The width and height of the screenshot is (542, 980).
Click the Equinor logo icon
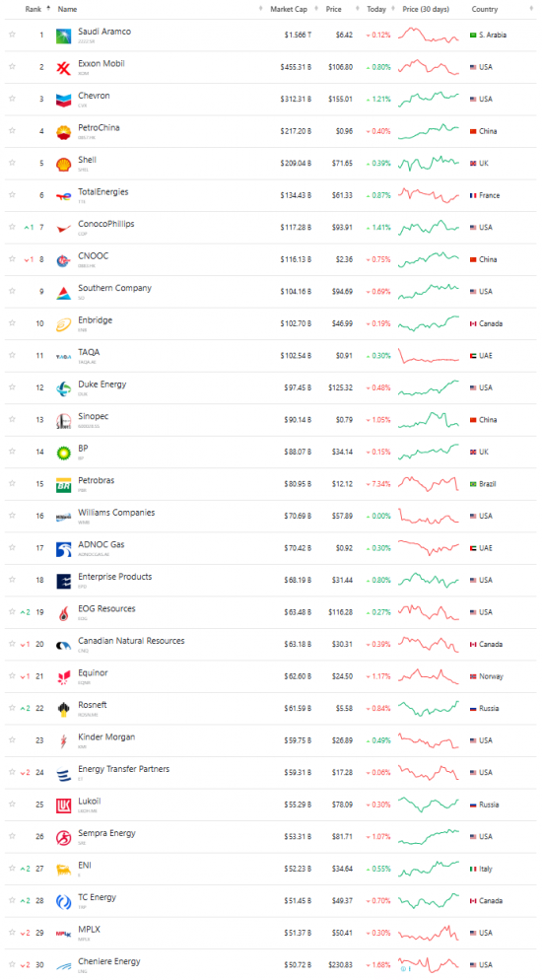click(64, 677)
